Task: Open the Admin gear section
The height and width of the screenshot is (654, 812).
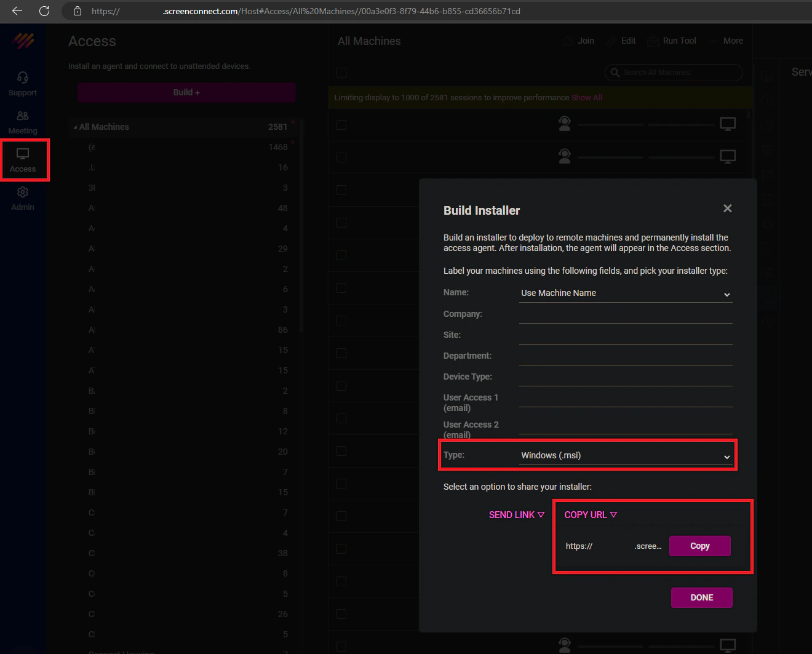Action: 23,199
